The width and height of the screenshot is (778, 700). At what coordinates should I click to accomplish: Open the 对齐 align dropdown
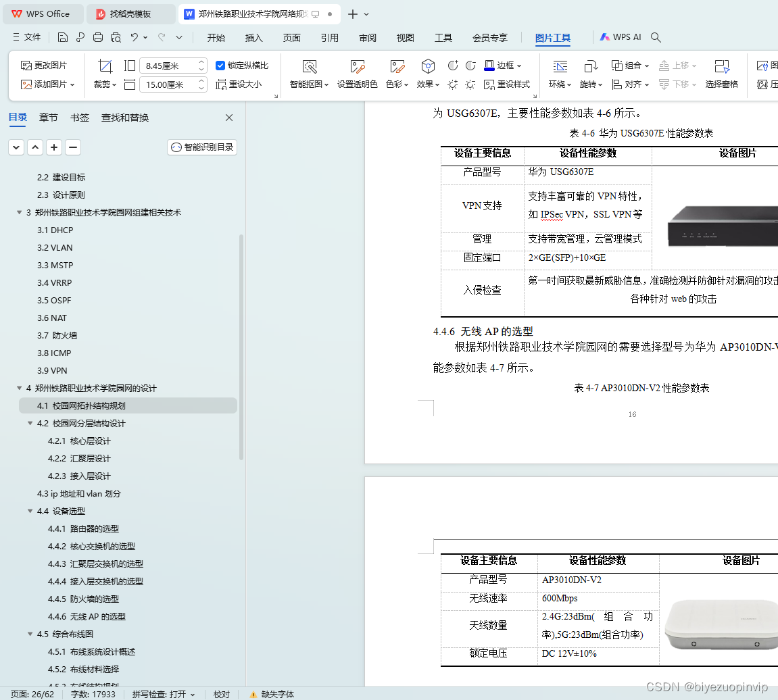coord(630,84)
